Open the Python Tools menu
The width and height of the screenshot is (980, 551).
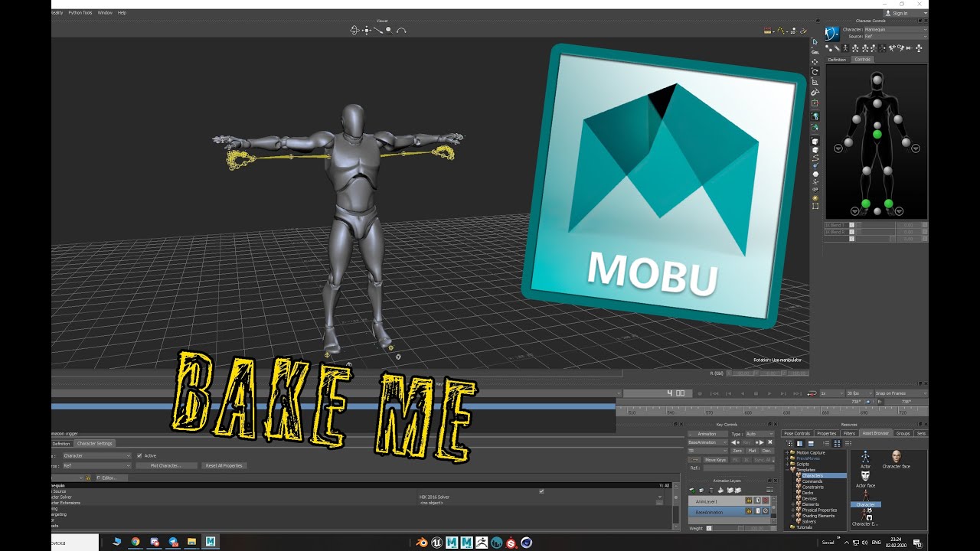[x=80, y=12]
